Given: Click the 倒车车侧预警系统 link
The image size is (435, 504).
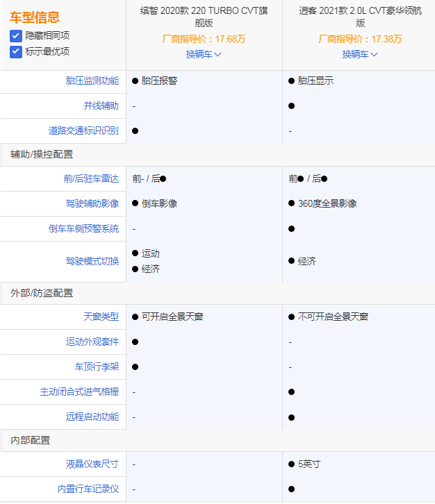Looking at the screenshot, I should coord(83,228).
